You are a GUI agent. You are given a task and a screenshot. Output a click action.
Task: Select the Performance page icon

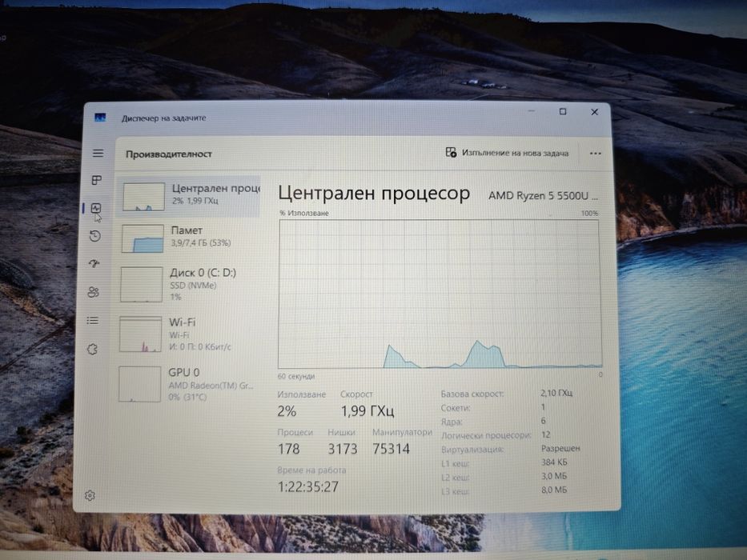coord(96,208)
